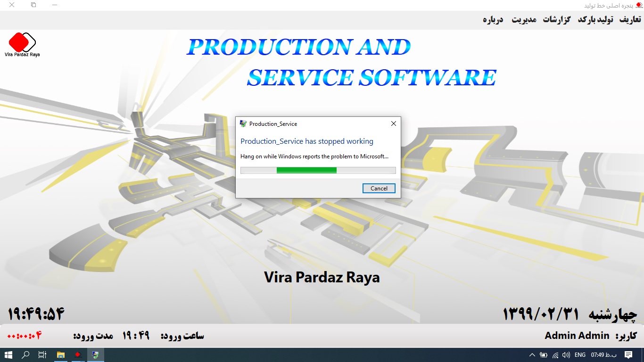Open the Action Center notifications icon
Image resolution: width=644 pixels, height=362 pixels.
pos(628,355)
